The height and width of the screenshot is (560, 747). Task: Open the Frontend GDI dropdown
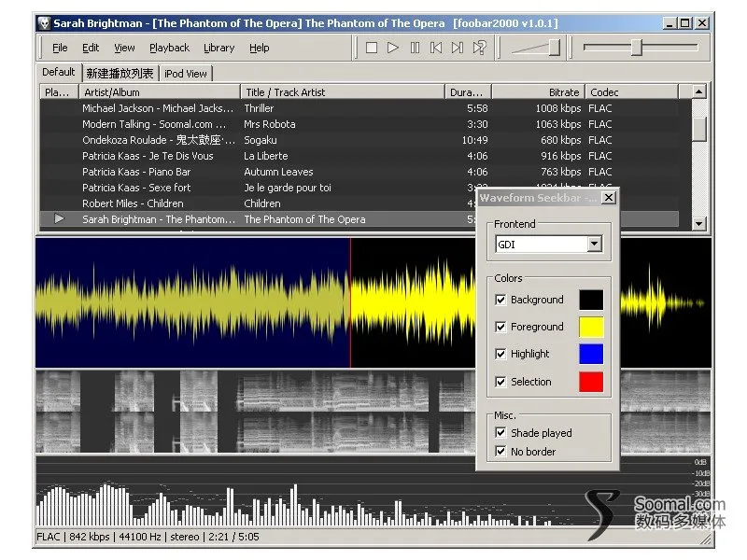tap(594, 244)
